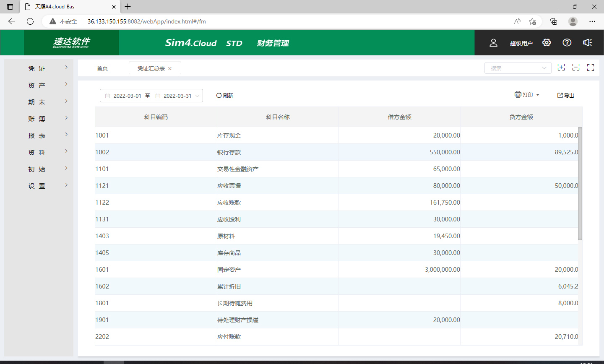Open the 设置 sidebar menu
Screen dimensions: 604x364
click(x=38, y=186)
